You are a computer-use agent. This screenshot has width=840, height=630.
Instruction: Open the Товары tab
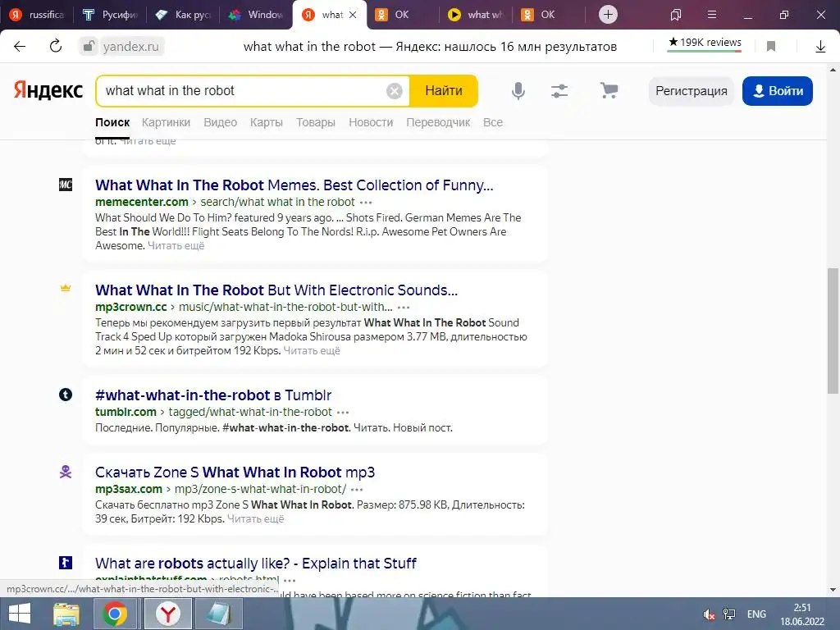point(316,122)
